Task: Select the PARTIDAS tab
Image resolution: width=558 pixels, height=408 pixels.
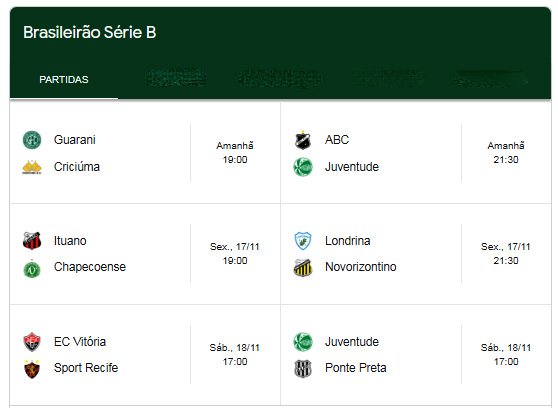Action: point(64,80)
